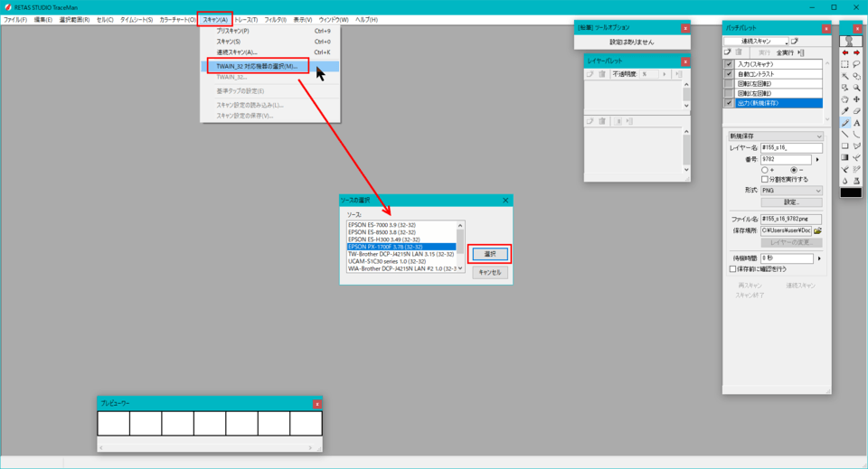Click arrow next to 待機時間 field
Screen dimensions: 868x469
point(819,258)
